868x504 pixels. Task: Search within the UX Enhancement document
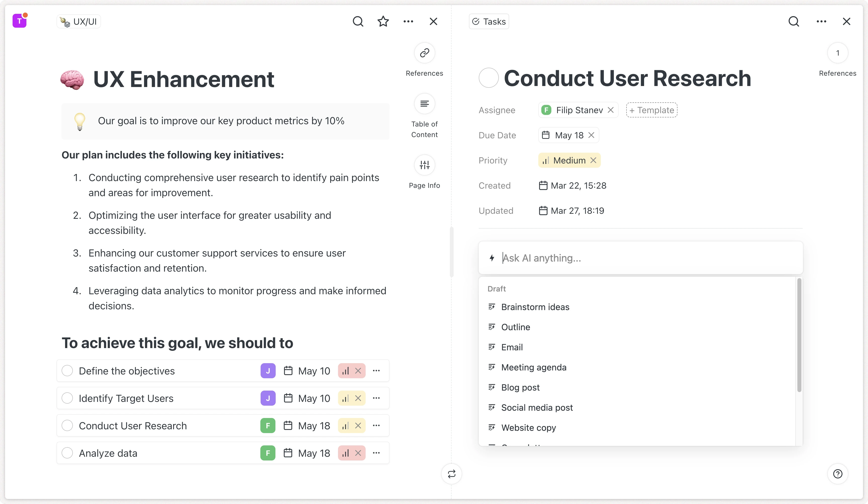pos(358,21)
